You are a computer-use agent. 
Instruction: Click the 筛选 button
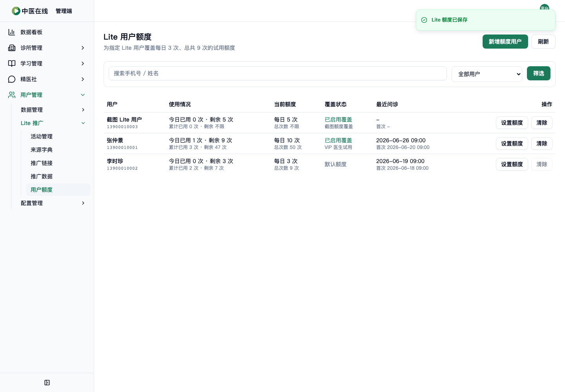pyautogui.click(x=539, y=73)
